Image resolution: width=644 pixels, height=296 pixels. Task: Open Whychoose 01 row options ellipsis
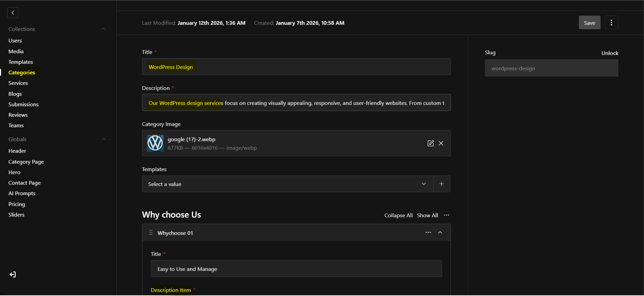[x=428, y=233]
